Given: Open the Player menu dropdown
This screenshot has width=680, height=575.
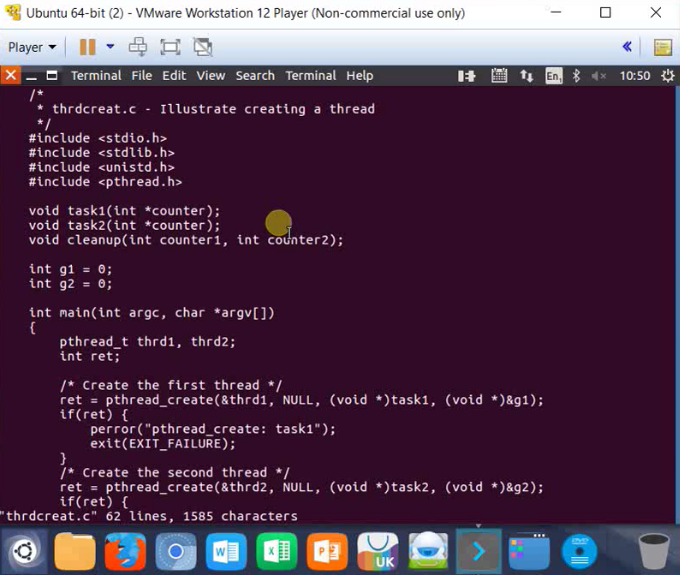Looking at the screenshot, I should point(32,47).
